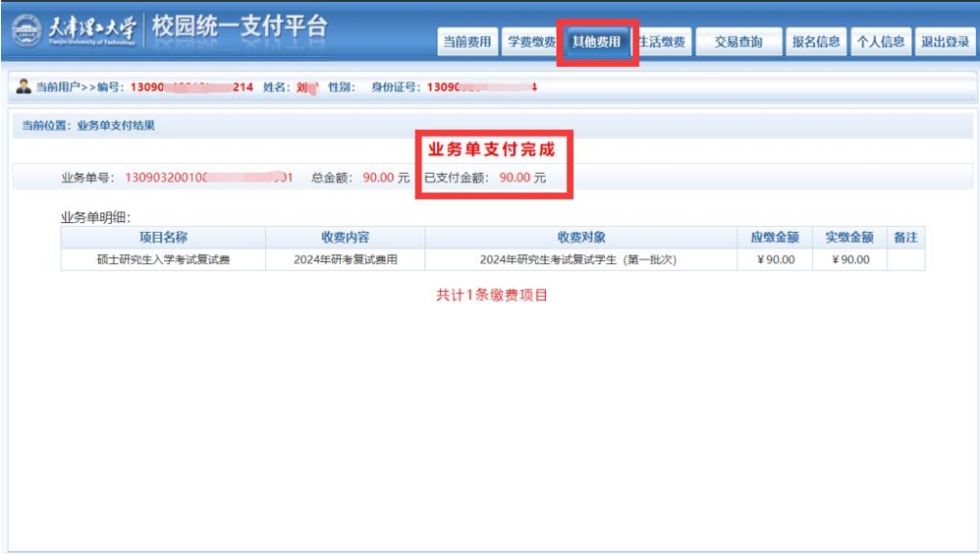Click the current user avatar icon
The width and height of the screenshot is (980, 554).
pyautogui.click(x=24, y=87)
